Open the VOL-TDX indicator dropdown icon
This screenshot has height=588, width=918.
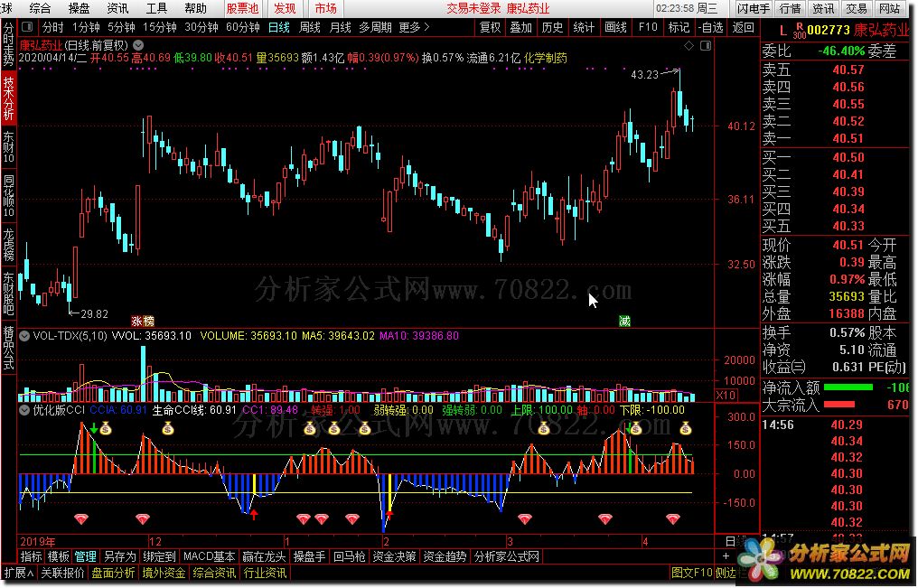[24, 336]
